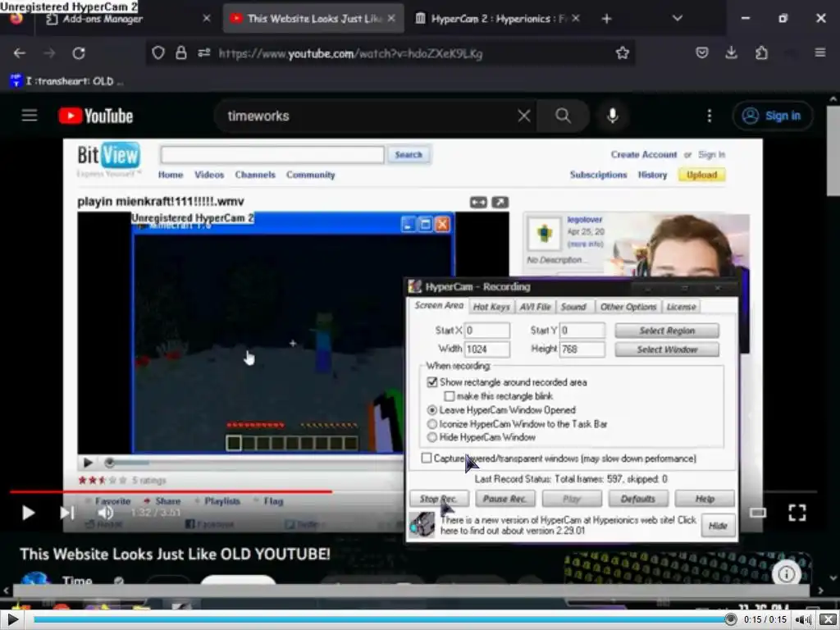Open the Hot Keys tab in HyperCam
This screenshot has width=840, height=630.
tap(491, 307)
